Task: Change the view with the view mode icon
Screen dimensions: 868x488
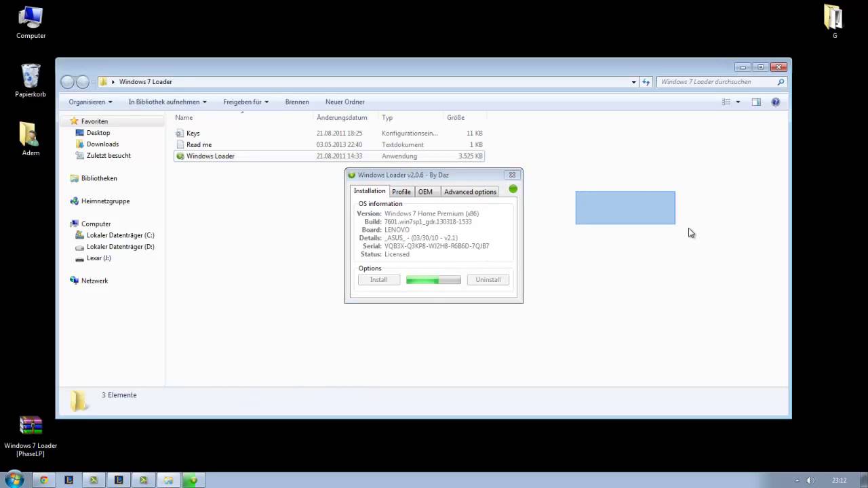Action: point(726,102)
